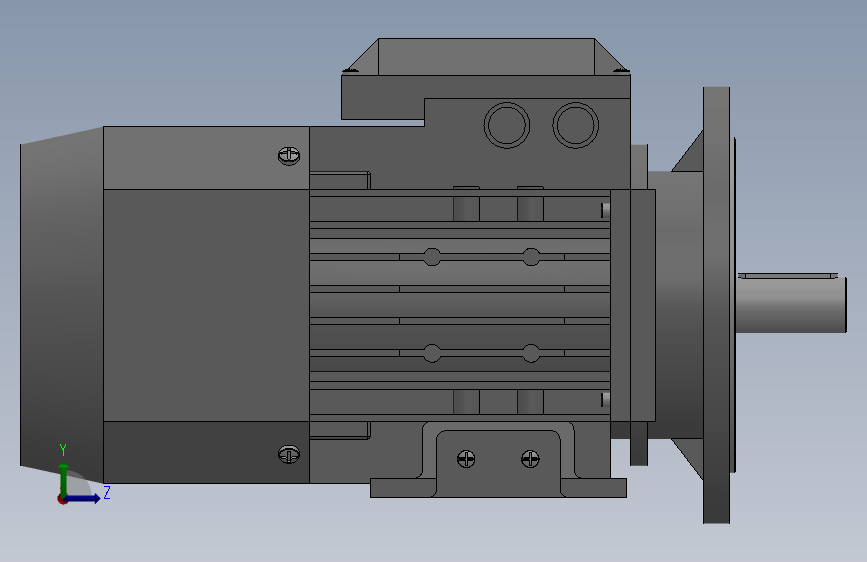Select the terminal box lid on top
867x562 pixels.
tap(486, 56)
